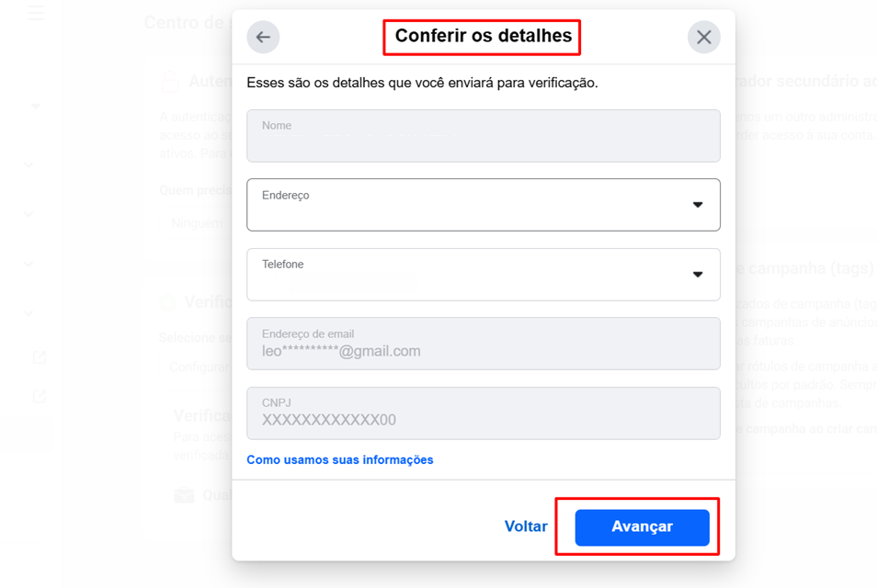This screenshot has width=877, height=588.
Task: Click the lock icon beside the authentication heading
Action: coord(170,83)
